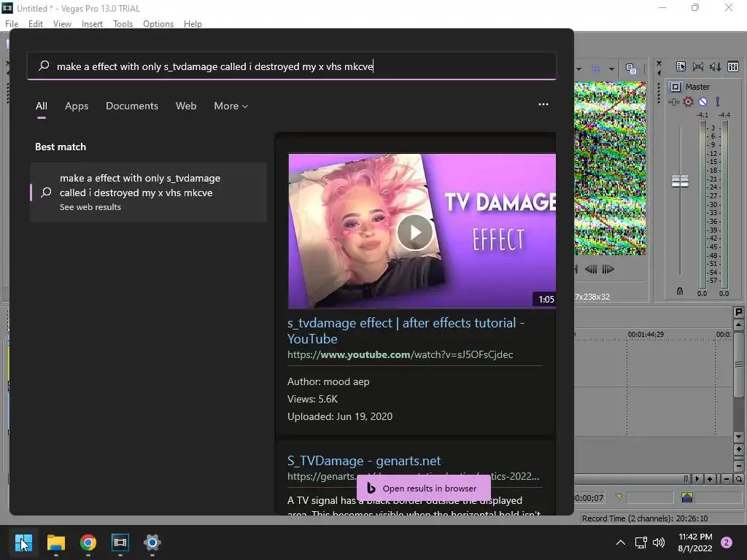Click selection start triangle icon

(618, 497)
